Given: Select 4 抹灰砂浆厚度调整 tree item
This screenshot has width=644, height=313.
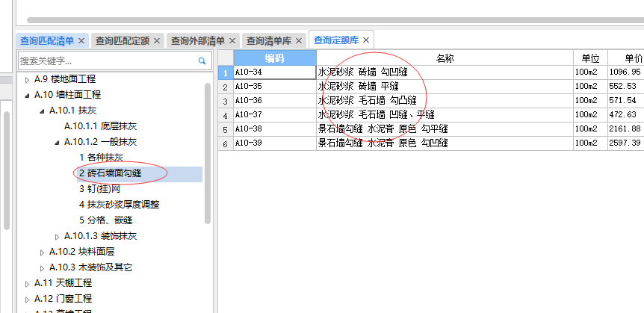Looking at the screenshot, I should coord(119,205).
